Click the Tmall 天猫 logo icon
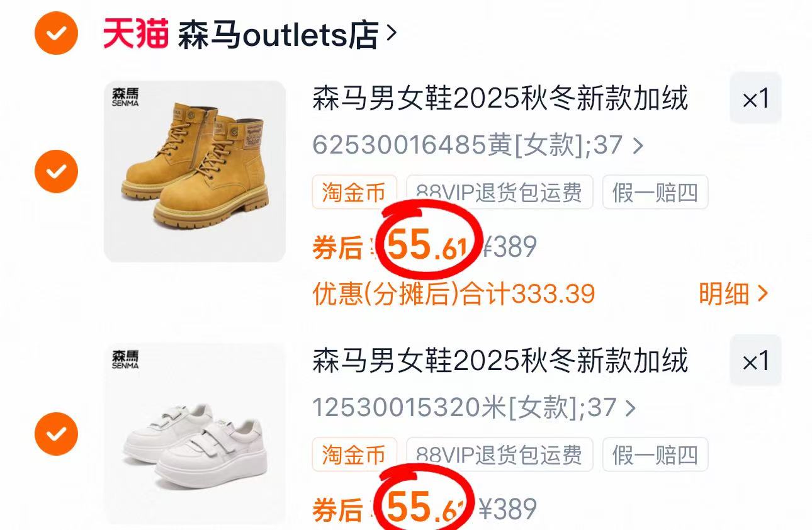812x530 pixels. pyautogui.click(x=136, y=33)
